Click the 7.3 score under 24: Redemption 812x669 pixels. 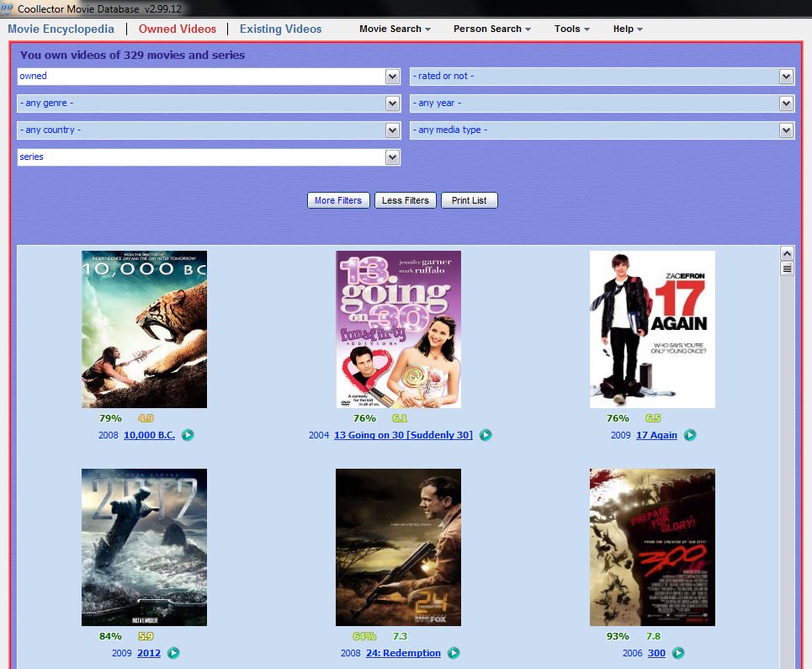pyautogui.click(x=400, y=636)
